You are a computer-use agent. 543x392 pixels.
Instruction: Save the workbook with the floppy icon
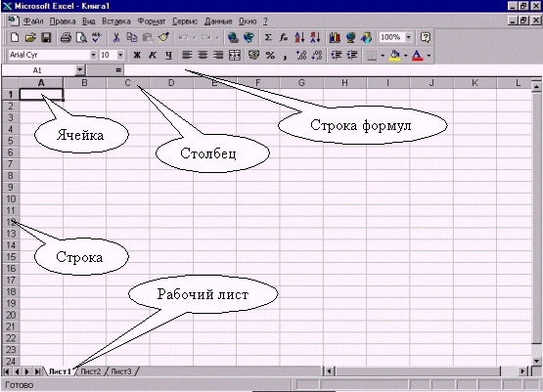coord(46,37)
